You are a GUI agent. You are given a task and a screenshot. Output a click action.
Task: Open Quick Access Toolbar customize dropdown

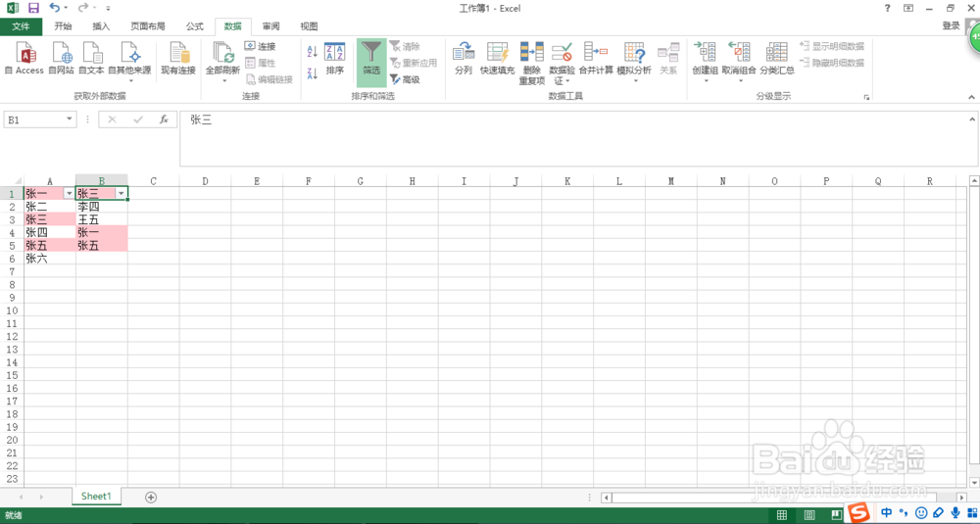click(x=108, y=9)
